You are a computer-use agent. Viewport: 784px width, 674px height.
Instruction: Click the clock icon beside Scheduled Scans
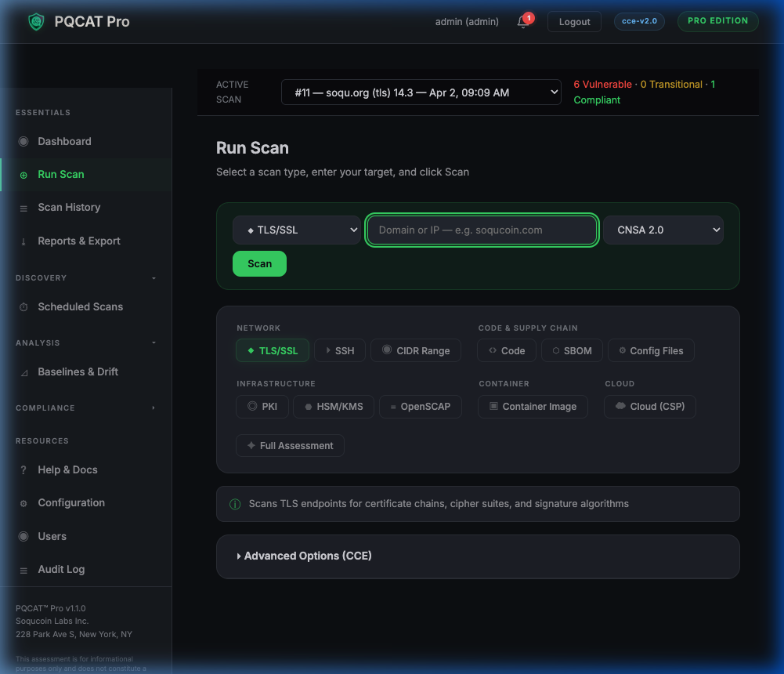[x=23, y=306]
